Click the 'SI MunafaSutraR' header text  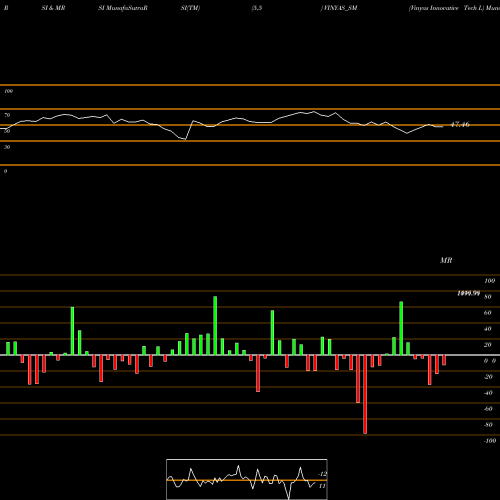[x=123, y=8]
